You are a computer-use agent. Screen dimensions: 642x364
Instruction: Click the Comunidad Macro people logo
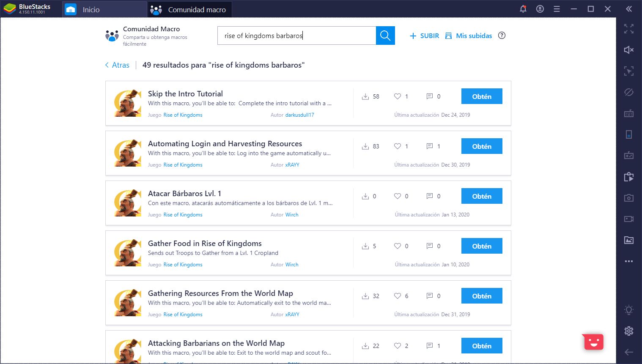point(112,36)
